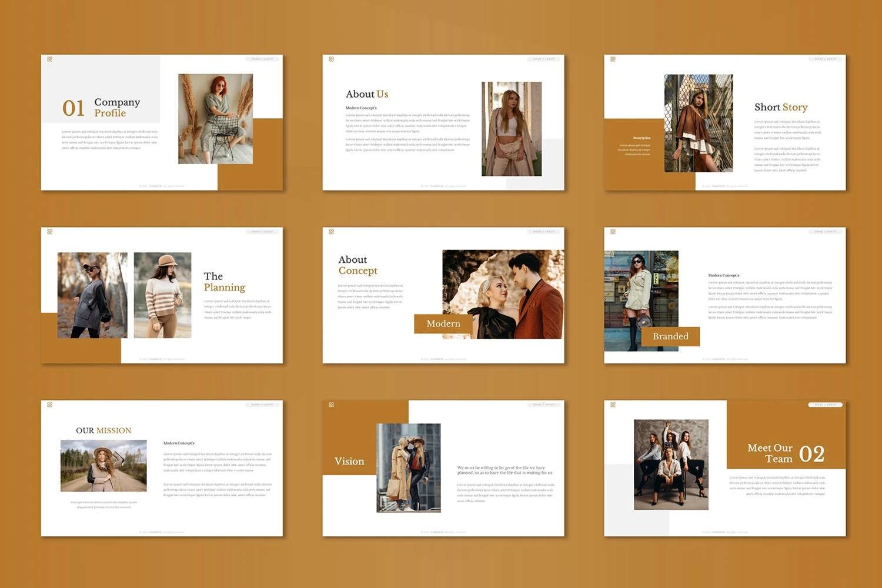Select the red-haired woman photo on Company Profile slide

click(x=215, y=119)
